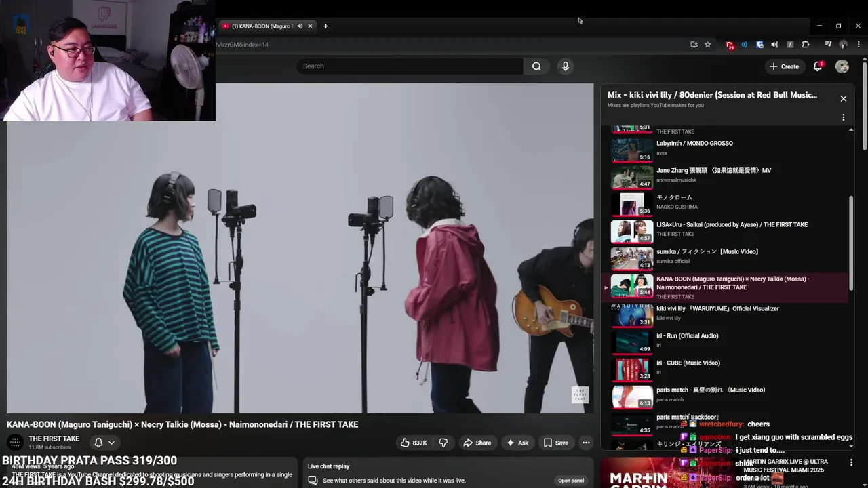Viewport: 868px width, 488px height.
Task: Click the Mix playlist title heading
Action: 712,95
